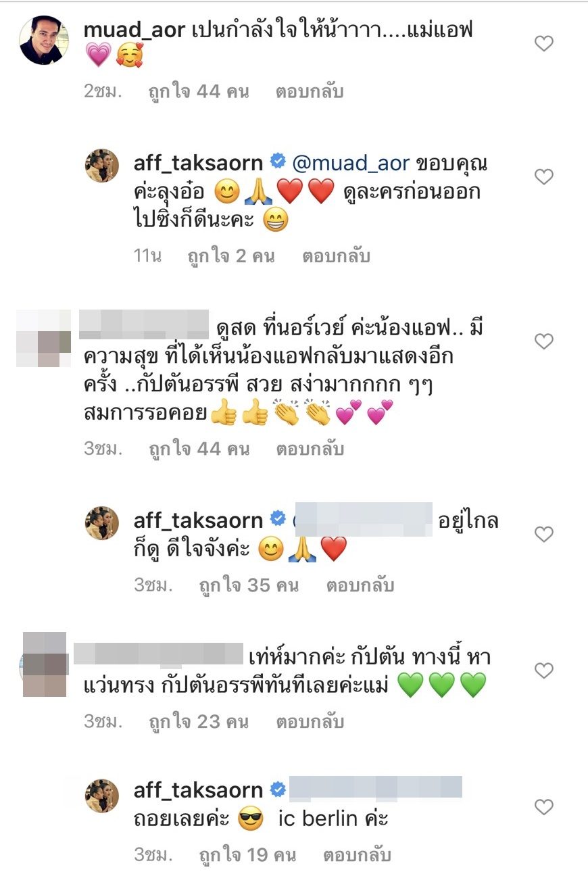
Task: Reply to muad_aor's comment via ตอบกลับ
Action: coord(310,92)
